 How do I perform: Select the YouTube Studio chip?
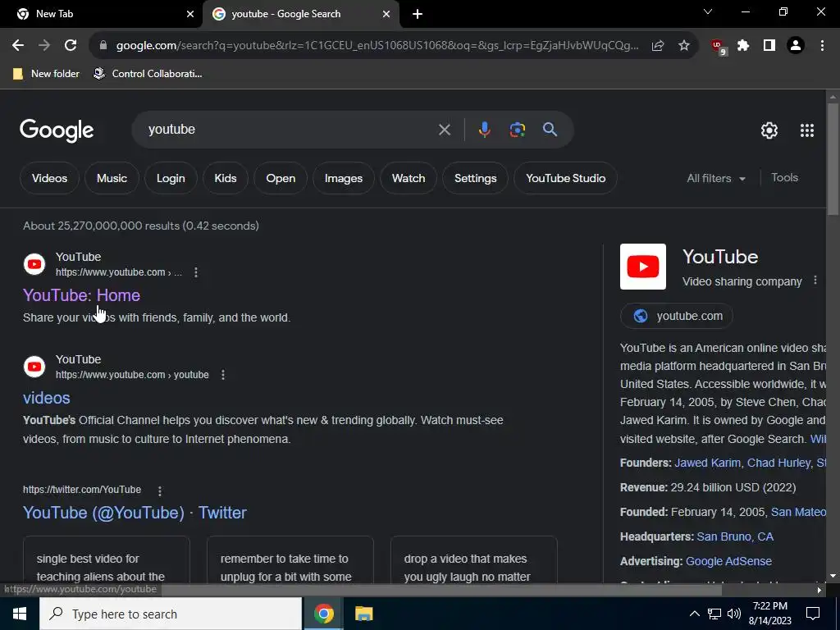click(x=566, y=178)
